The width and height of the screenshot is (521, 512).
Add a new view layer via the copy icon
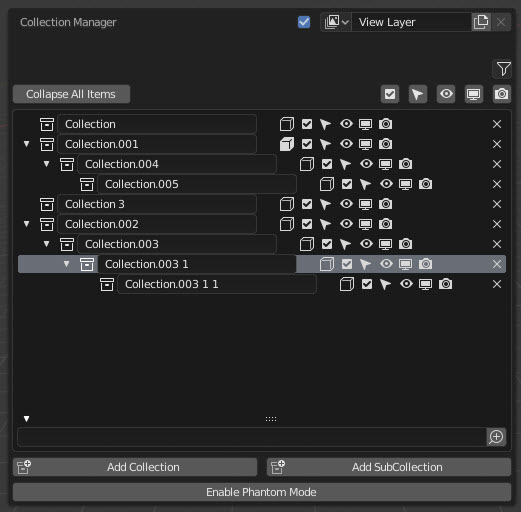481,22
